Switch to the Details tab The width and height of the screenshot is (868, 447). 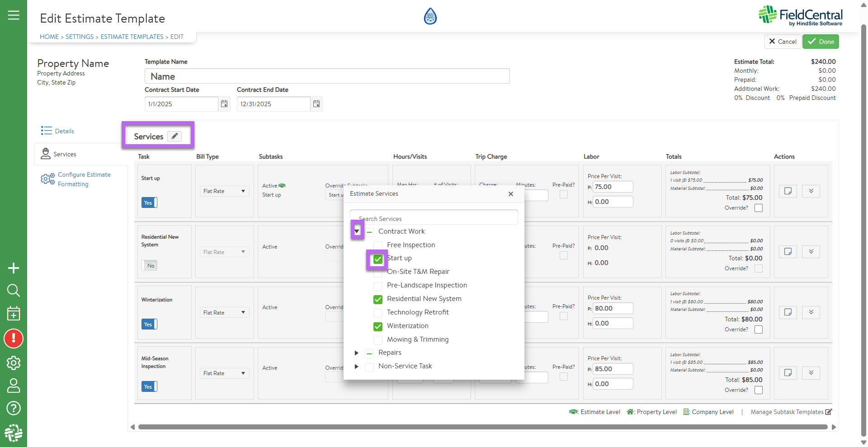click(x=64, y=131)
